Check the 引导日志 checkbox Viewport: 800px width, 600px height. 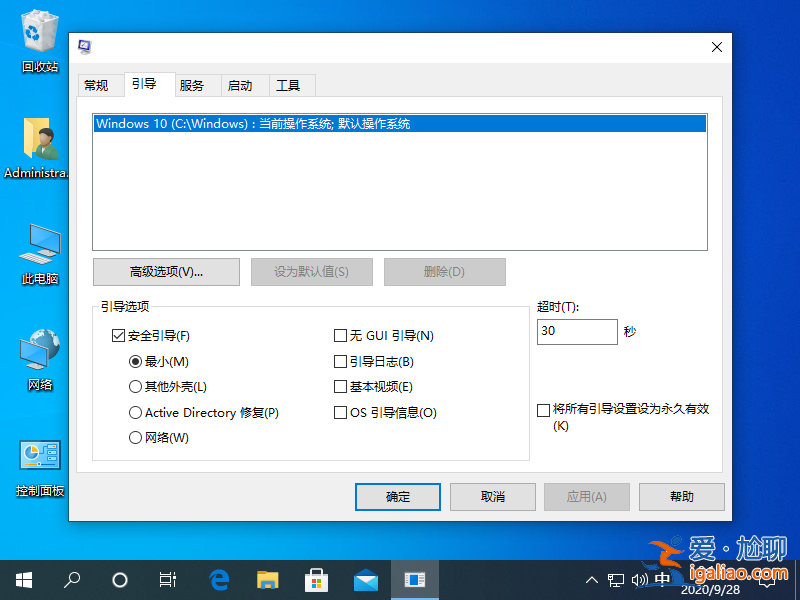pos(340,361)
